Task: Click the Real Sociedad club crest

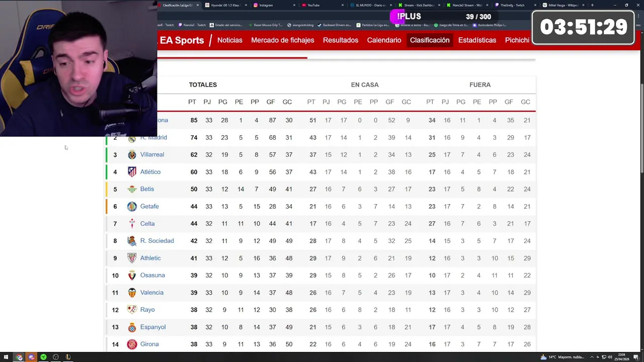Action: [132, 241]
